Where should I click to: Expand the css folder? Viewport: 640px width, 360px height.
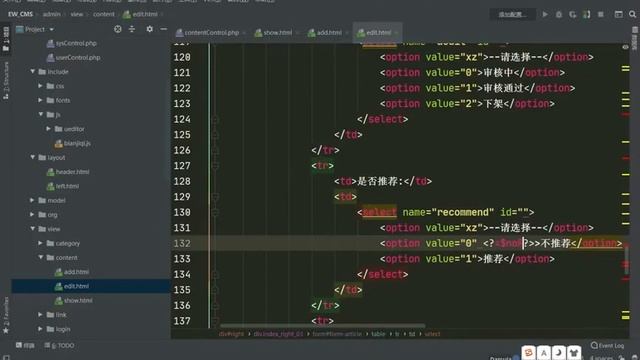40,86
